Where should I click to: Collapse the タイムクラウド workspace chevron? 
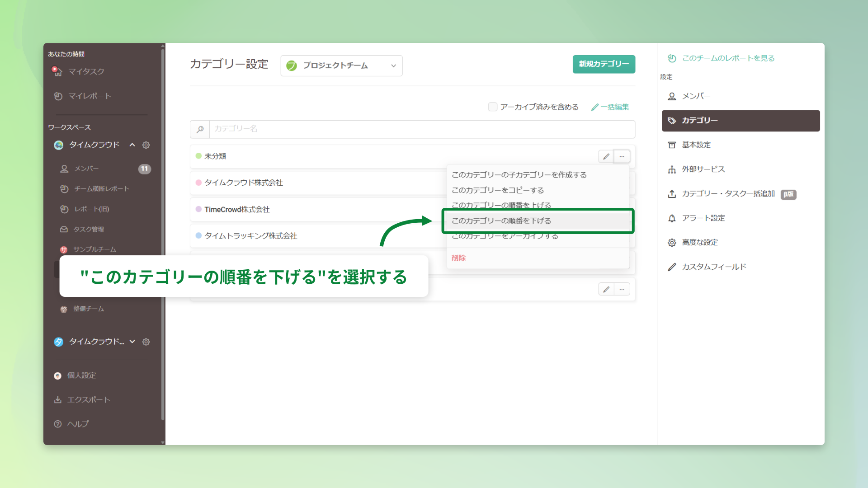(x=132, y=145)
